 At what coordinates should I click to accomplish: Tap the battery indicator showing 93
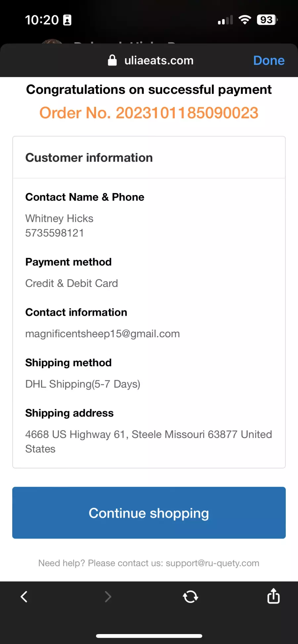point(267,20)
